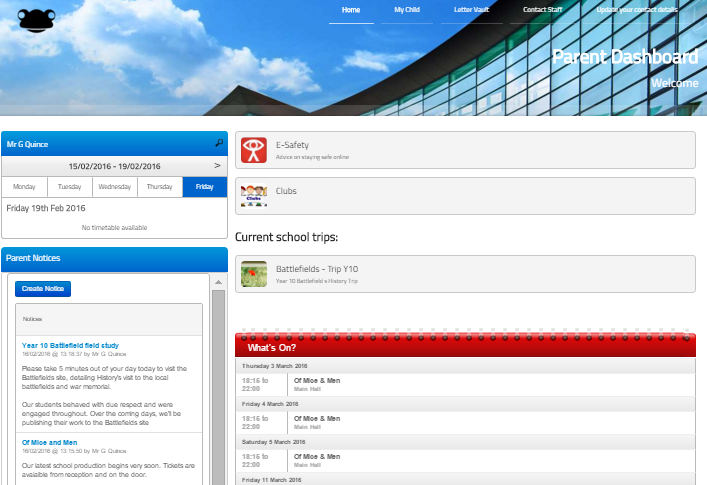Click the No timetable available message

pyautogui.click(x=115, y=228)
